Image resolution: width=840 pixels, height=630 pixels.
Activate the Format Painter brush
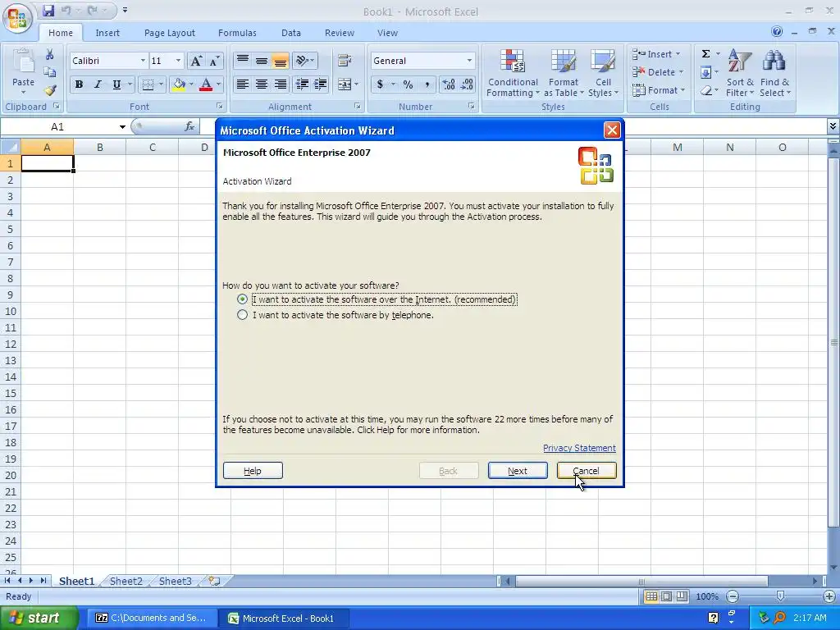coord(50,90)
